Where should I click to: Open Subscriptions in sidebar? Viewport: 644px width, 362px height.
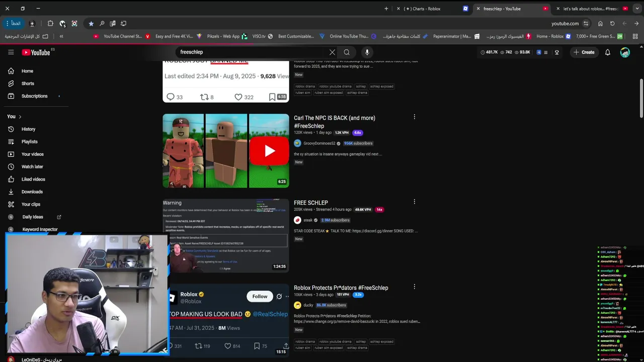[x=34, y=96]
